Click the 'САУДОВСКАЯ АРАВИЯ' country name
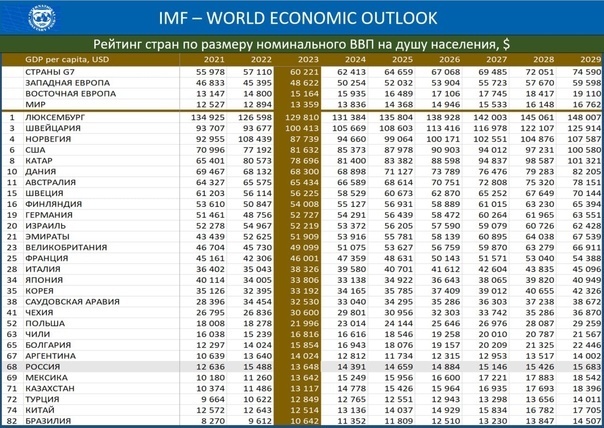This screenshot has height=428, width=604. (x=72, y=302)
